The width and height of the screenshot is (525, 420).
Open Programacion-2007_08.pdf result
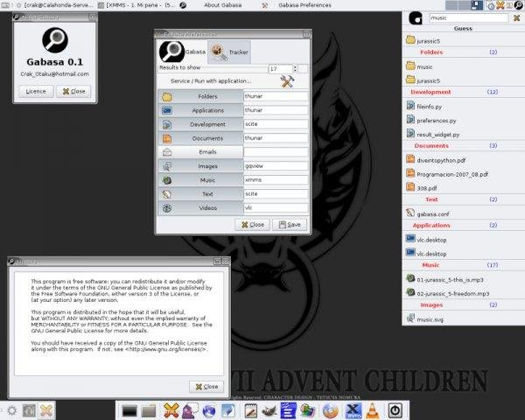tap(447, 174)
